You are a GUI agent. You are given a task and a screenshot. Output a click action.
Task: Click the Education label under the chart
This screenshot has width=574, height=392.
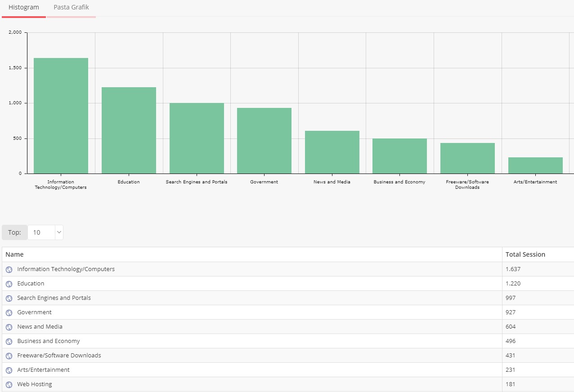pos(129,182)
